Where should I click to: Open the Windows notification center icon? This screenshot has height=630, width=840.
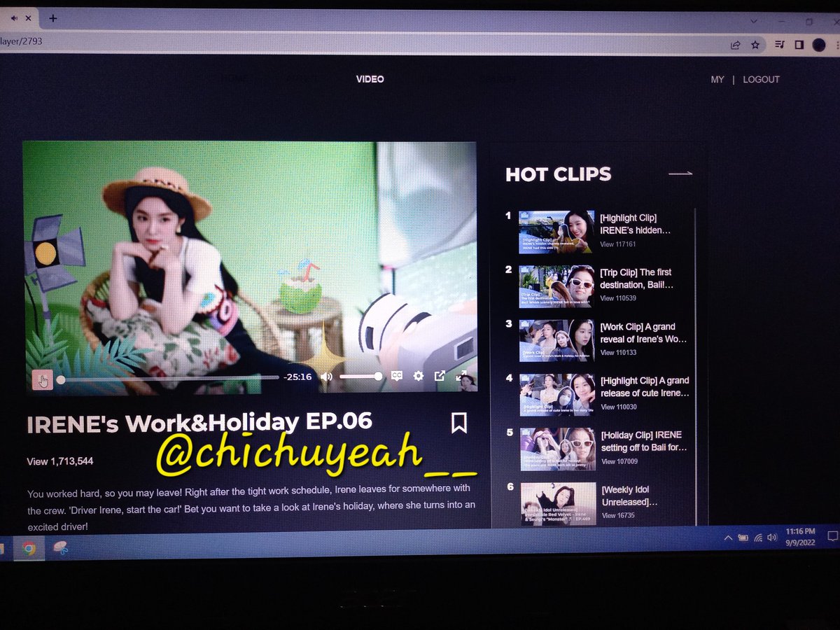pos(832,537)
